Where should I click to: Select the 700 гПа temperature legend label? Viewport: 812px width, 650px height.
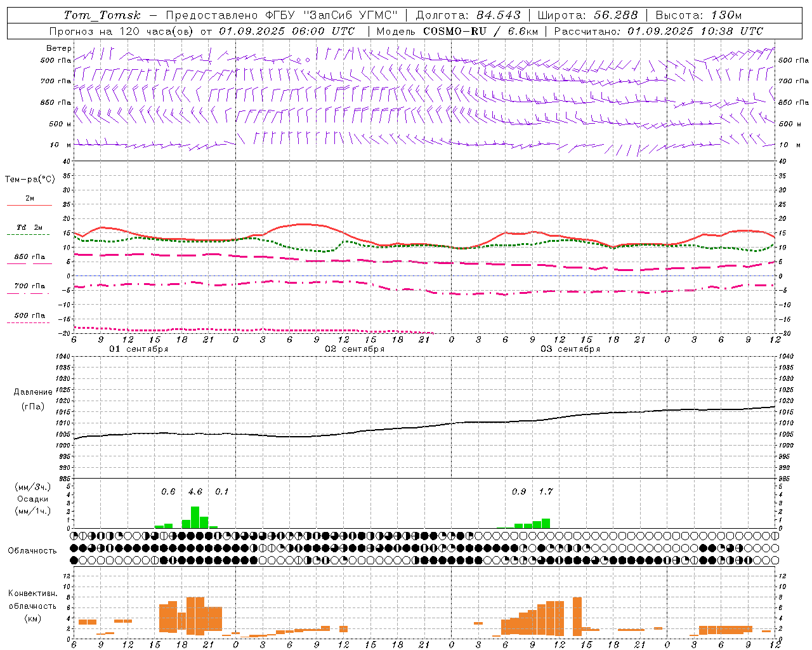tap(30, 286)
